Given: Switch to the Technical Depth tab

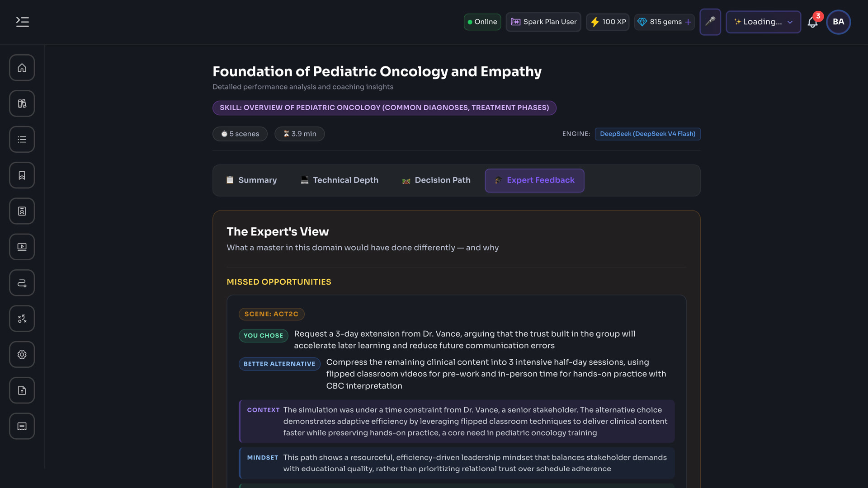Looking at the screenshot, I should coord(340,180).
